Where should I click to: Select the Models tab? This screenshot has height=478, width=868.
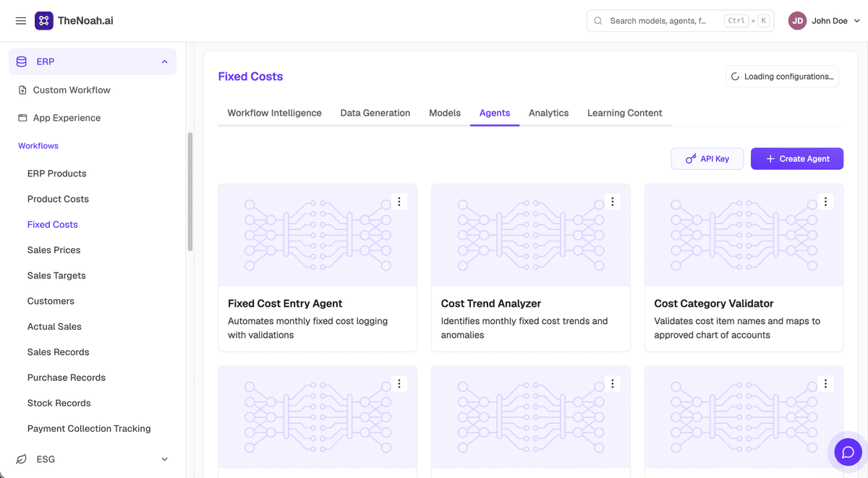445,113
